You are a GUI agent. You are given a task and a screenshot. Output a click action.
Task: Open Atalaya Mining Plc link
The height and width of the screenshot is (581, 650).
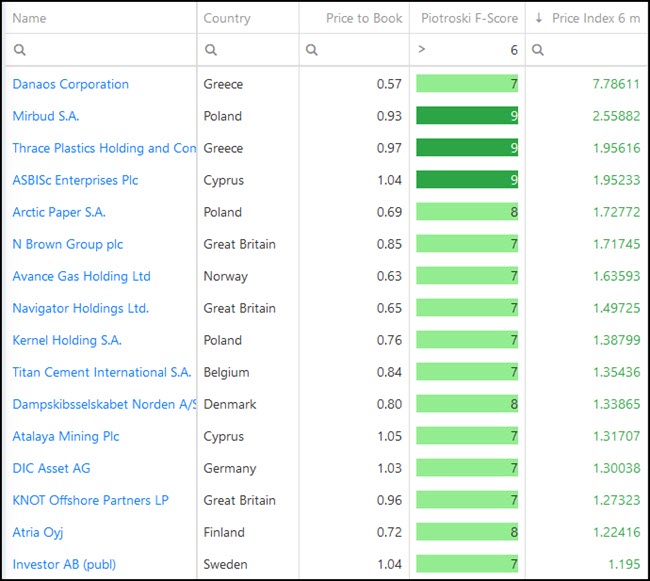click(x=65, y=436)
